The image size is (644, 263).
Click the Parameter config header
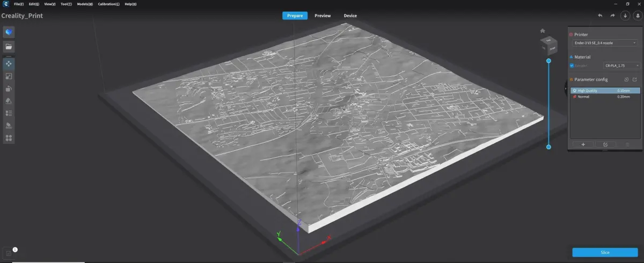coord(591,79)
